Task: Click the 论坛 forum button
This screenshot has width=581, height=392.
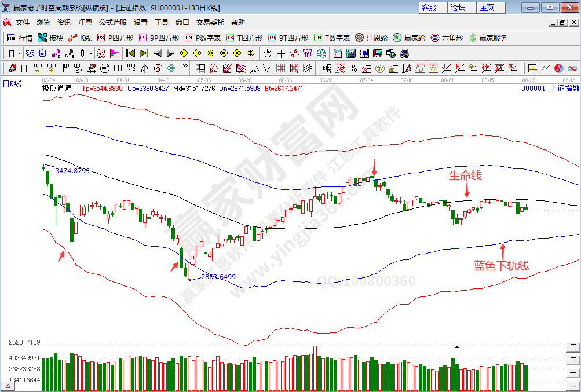Action: pyautogui.click(x=458, y=8)
